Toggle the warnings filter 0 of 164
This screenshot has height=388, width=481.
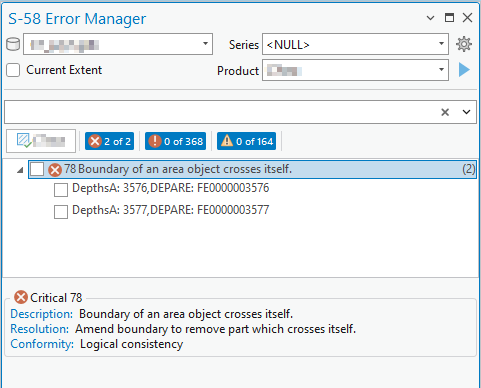(x=246, y=141)
